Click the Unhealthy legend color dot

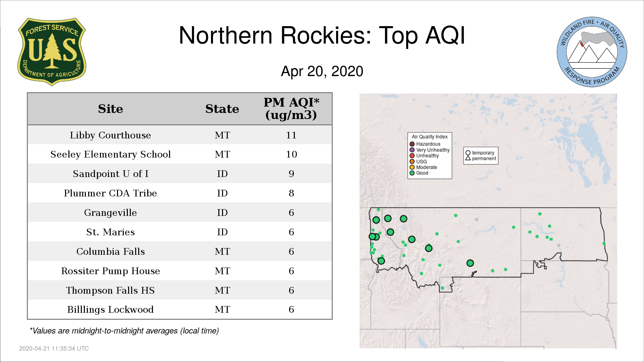coord(412,156)
